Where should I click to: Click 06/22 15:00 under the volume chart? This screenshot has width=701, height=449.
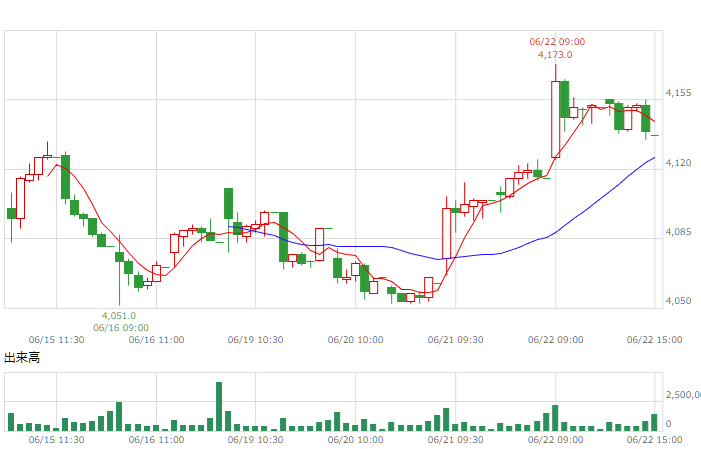[x=655, y=440]
